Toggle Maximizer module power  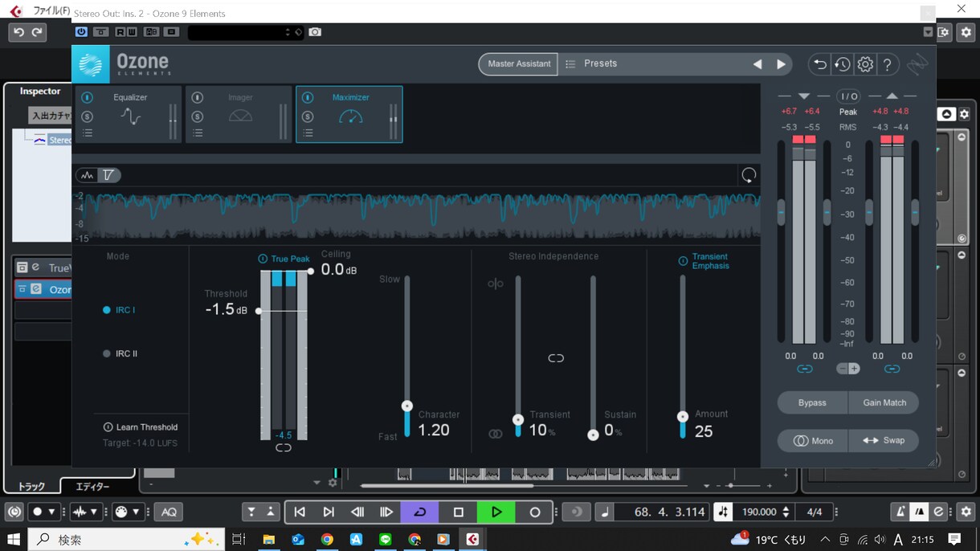pyautogui.click(x=307, y=98)
